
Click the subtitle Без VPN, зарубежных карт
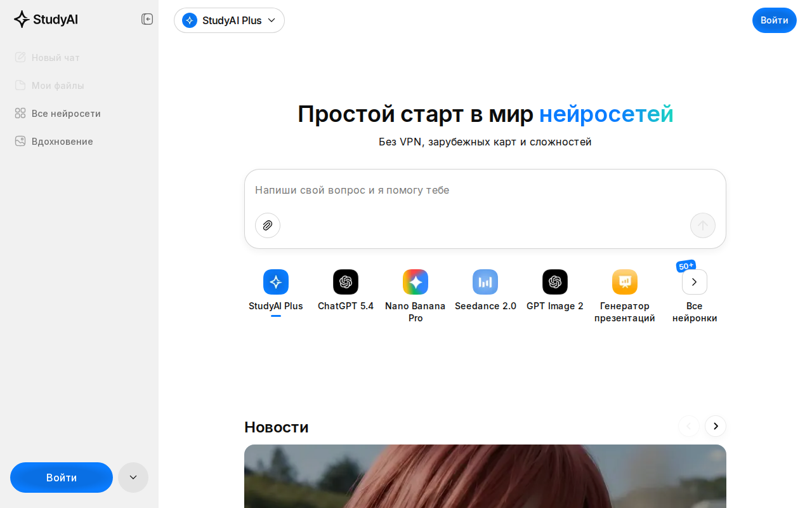tap(485, 142)
